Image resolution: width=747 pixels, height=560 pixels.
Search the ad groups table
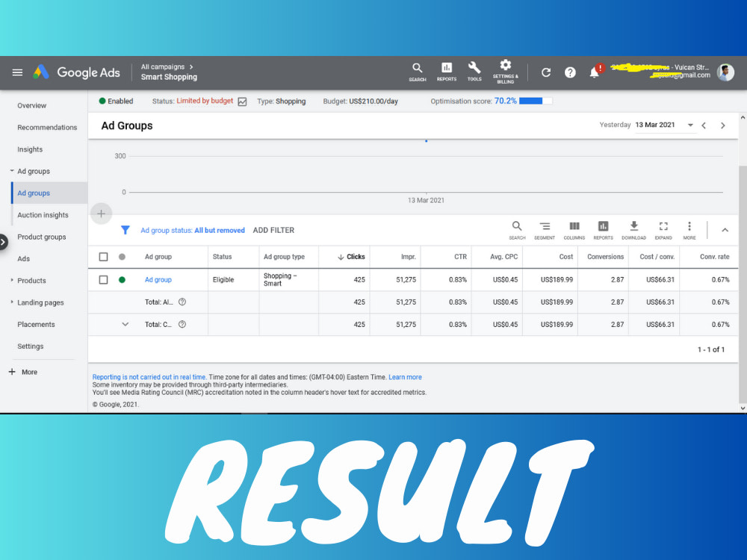pyautogui.click(x=517, y=230)
